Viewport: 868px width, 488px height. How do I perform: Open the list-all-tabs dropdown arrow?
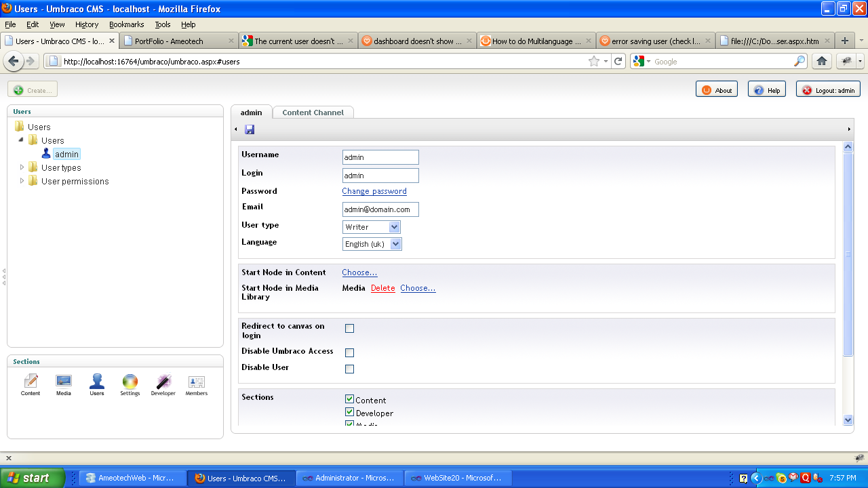click(x=861, y=41)
